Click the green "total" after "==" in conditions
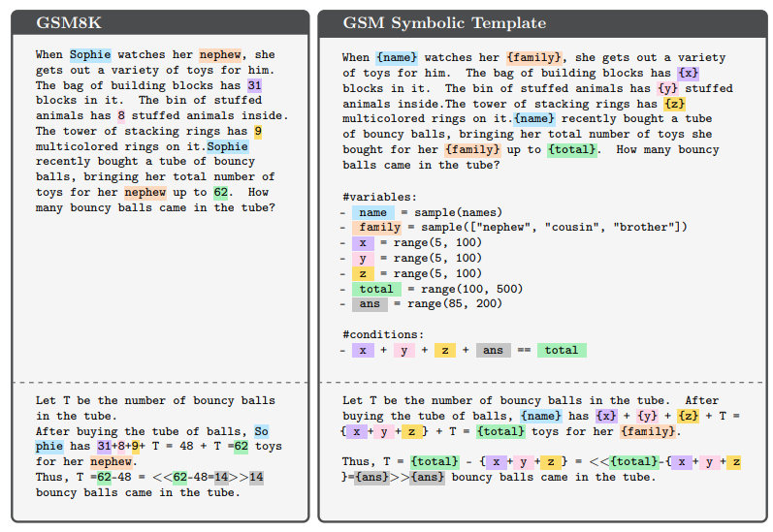 562,350
